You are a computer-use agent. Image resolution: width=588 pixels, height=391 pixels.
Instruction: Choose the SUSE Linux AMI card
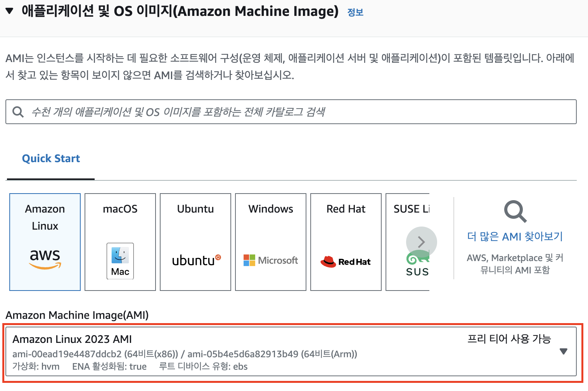pyautogui.click(x=408, y=242)
